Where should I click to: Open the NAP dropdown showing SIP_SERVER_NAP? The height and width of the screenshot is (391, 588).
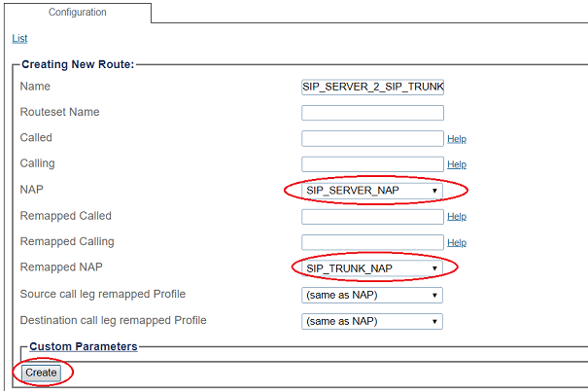[x=372, y=191]
